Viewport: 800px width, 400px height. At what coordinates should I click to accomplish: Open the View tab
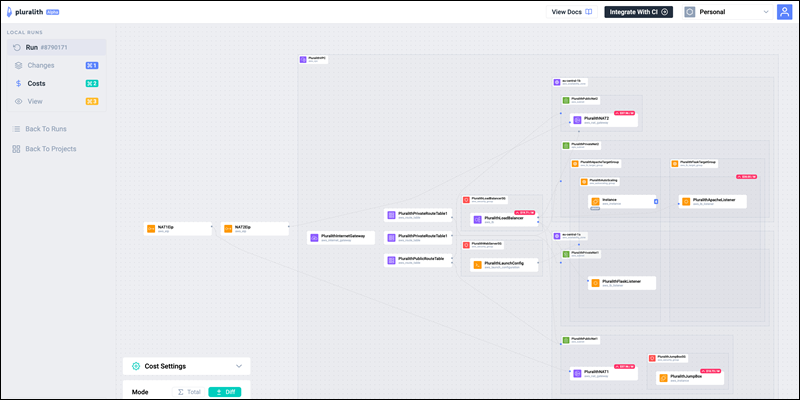click(57, 102)
